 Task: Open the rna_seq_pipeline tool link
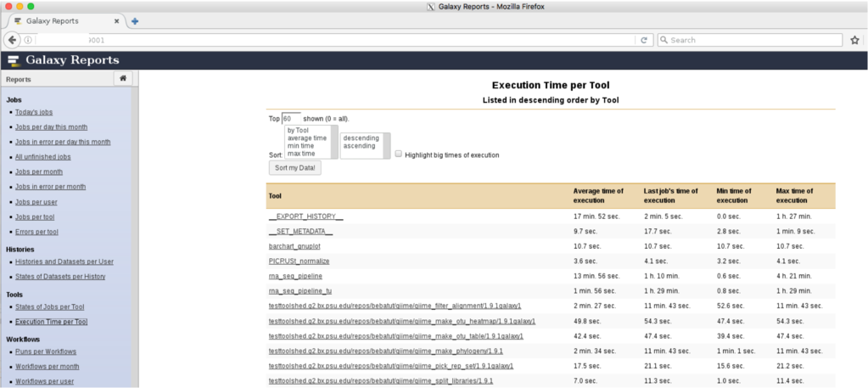[x=295, y=276]
